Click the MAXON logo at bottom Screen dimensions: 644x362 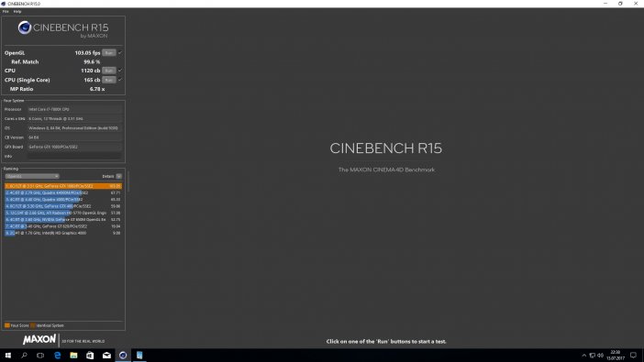tap(39, 339)
